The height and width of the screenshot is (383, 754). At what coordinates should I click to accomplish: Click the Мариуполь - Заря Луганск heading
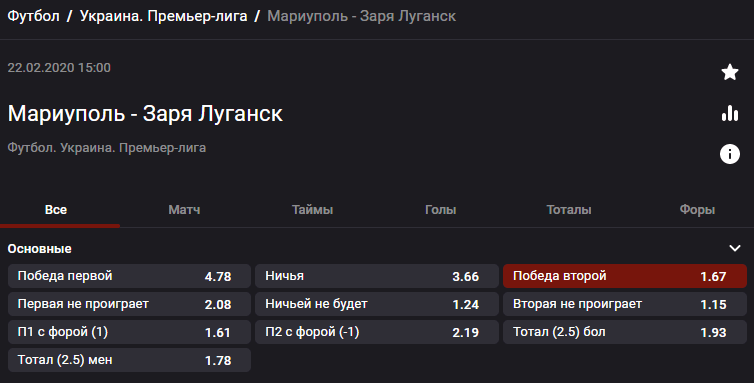(145, 114)
